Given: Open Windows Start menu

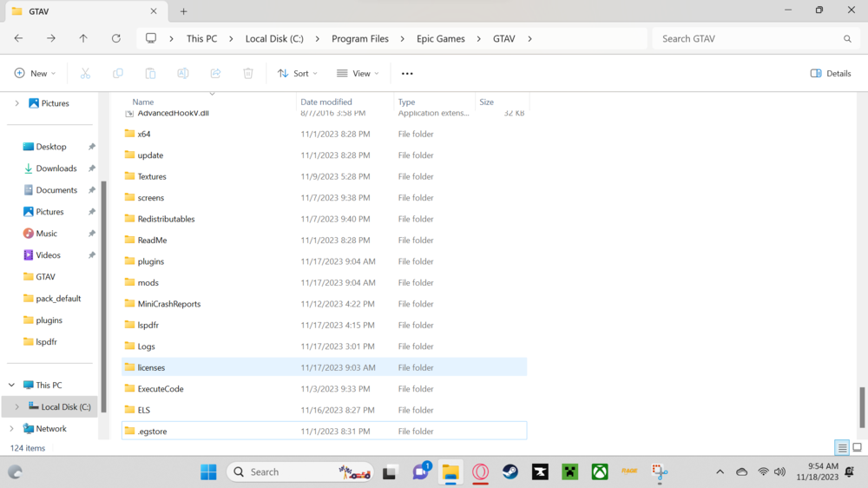Looking at the screenshot, I should click(208, 472).
